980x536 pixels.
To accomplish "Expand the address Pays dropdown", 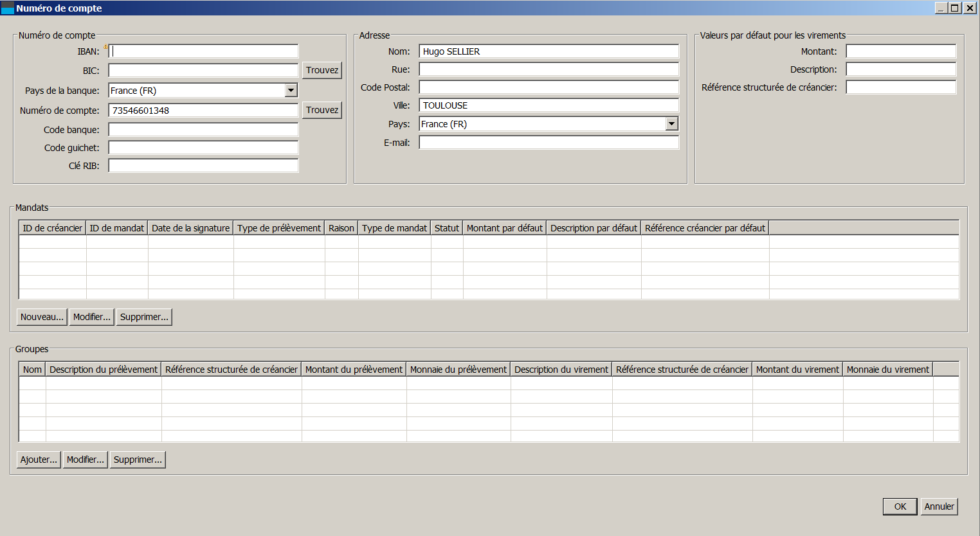I will pos(672,124).
